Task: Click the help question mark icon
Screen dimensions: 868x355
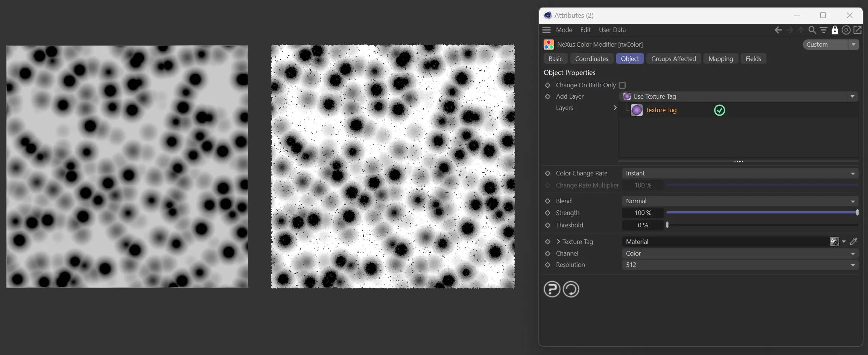Action: coord(552,289)
